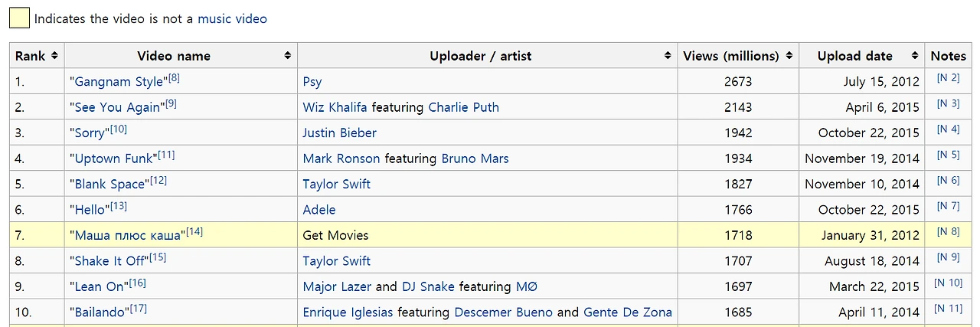Open "Gangnam Style" video link

coord(116,82)
